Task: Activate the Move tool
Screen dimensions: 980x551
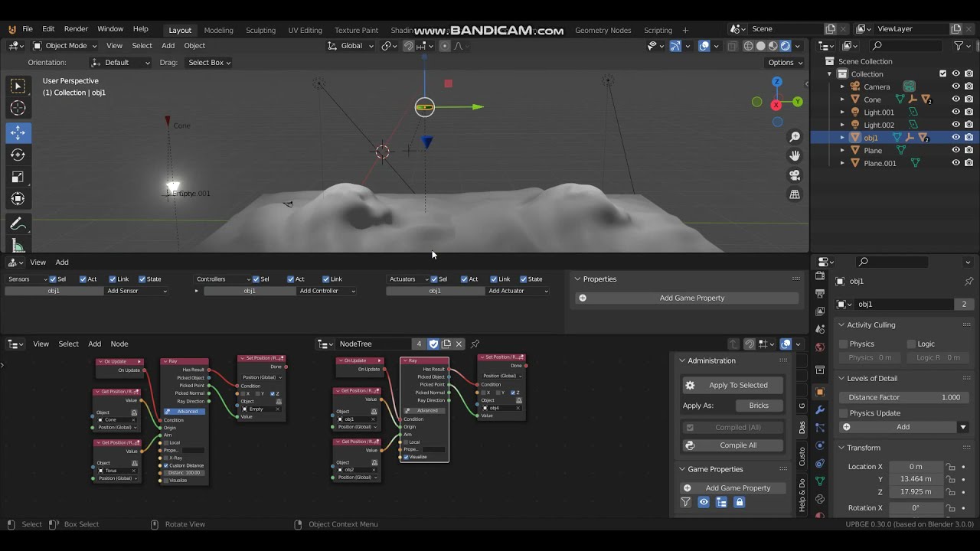Action: tap(18, 132)
